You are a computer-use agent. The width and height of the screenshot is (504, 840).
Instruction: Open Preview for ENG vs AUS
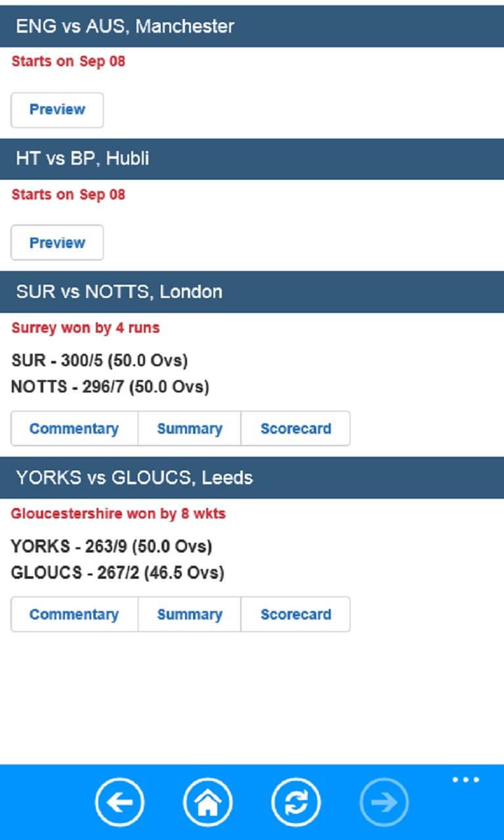pyautogui.click(x=57, y=110)
